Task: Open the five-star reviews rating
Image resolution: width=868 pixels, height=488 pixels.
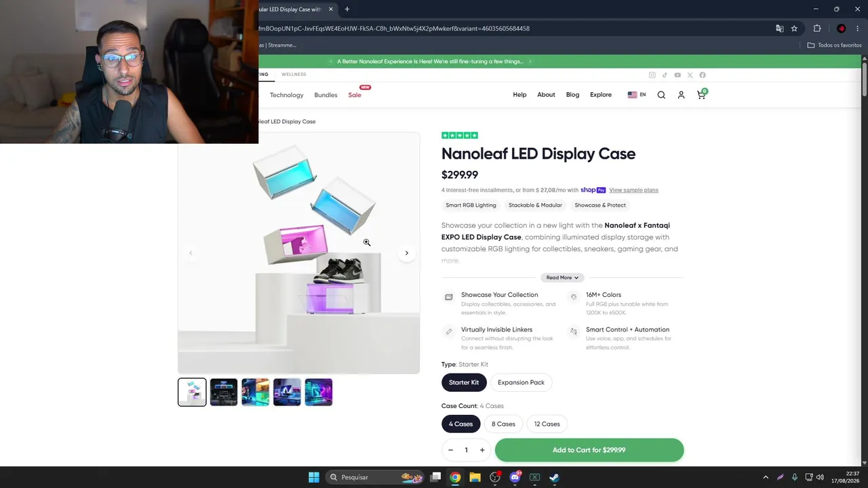Action: 460,136
